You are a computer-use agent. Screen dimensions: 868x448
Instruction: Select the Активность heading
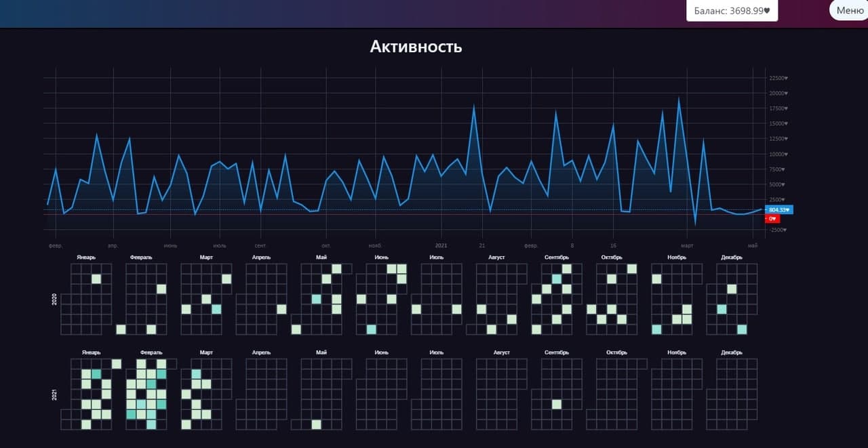416,46
